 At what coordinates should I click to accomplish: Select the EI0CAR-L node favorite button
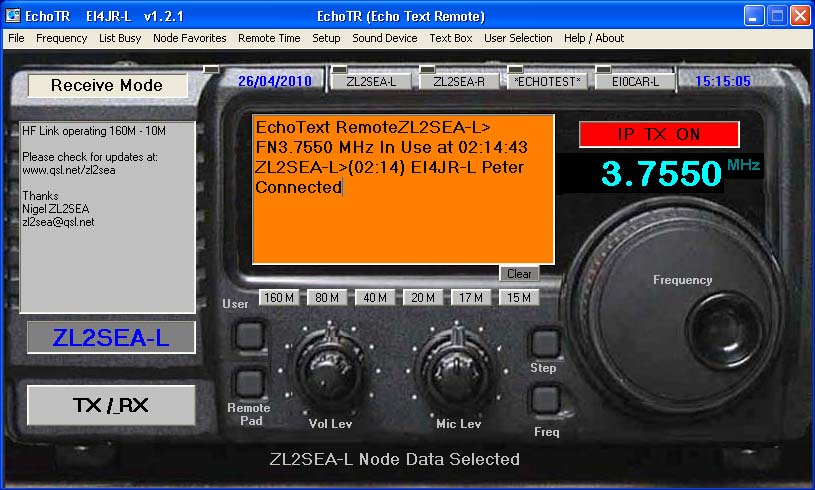[x=635, y=82]
